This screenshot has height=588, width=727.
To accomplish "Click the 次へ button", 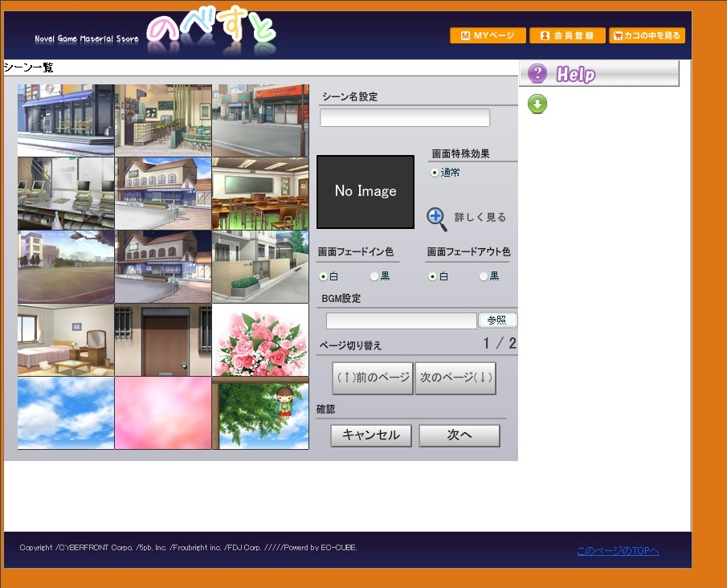I will click(459, 435).
